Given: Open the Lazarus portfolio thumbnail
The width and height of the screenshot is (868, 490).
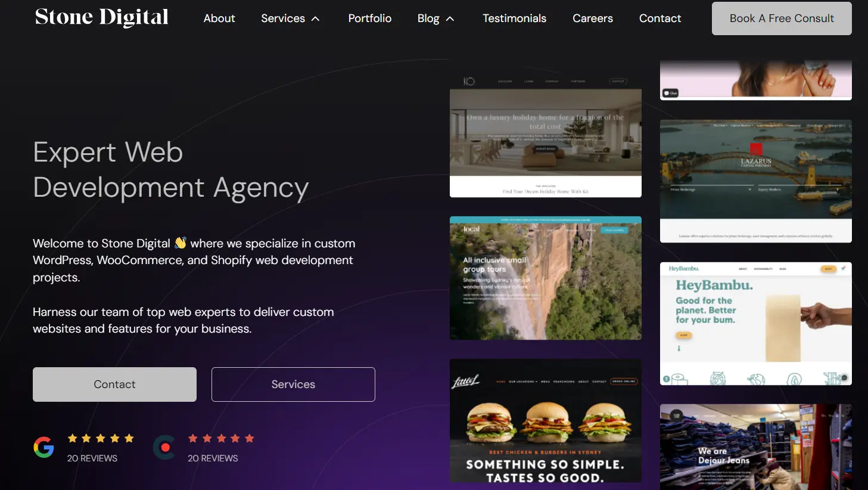Looking at the screenshot, I should coord(756,181).
